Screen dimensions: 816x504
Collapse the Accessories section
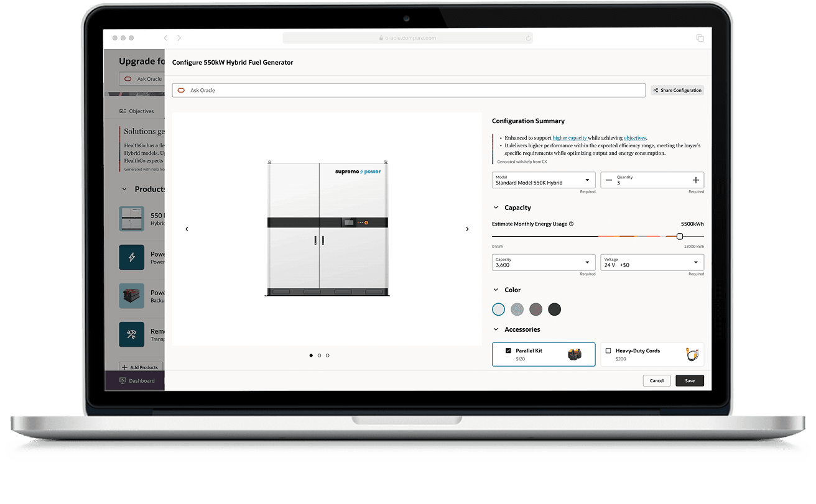(x=496, y=329)
